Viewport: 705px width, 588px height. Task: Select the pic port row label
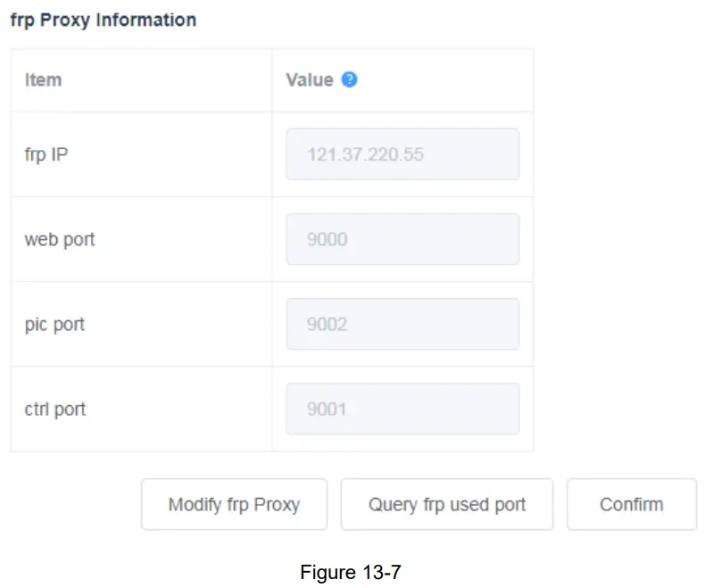click(x=54, y=324)
